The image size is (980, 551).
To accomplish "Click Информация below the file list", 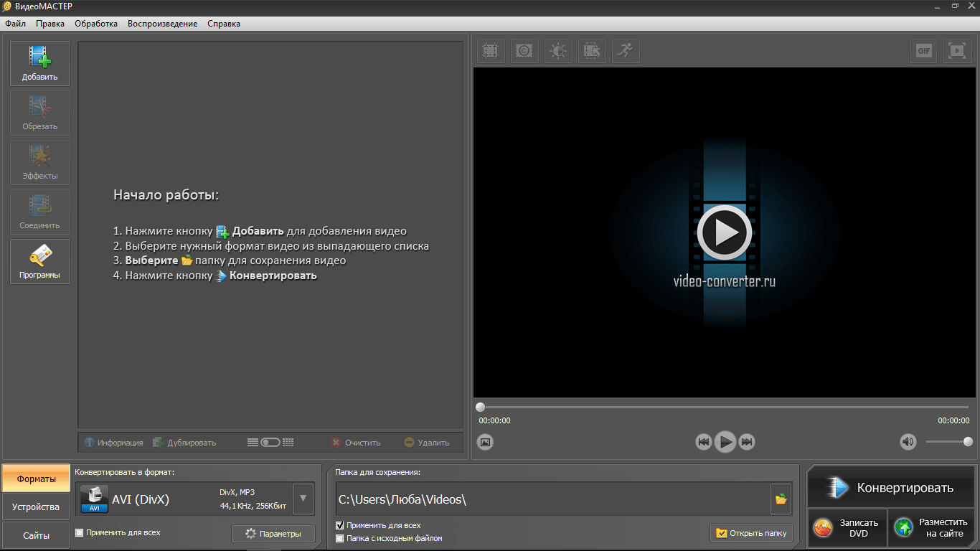I will click(114, 443).
